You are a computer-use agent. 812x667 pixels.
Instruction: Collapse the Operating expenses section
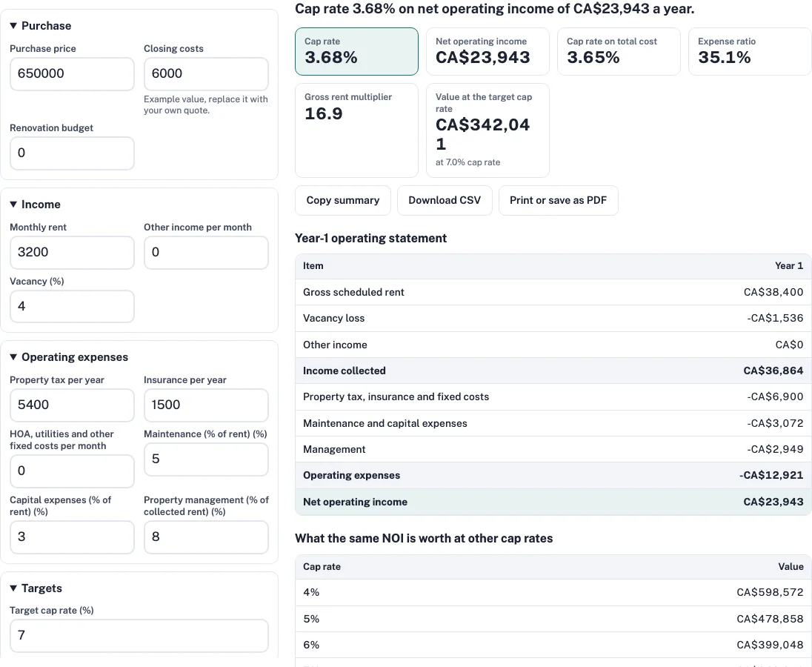[x=69, y=357]
